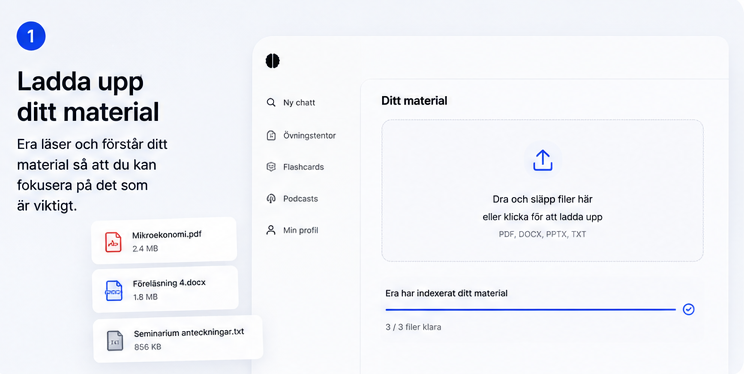This screenshot has height=374, width=744.
Task: Click the search magnifier icon beside Ny chatt
Action: [271, 102]
